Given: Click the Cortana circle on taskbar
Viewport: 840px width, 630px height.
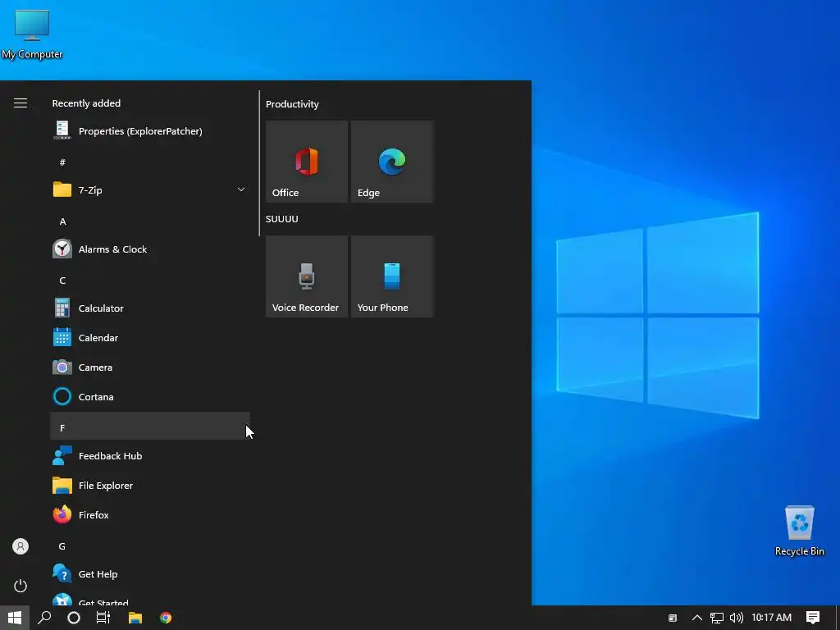Looking at the screenshot, I should click(x=74, y=618).
